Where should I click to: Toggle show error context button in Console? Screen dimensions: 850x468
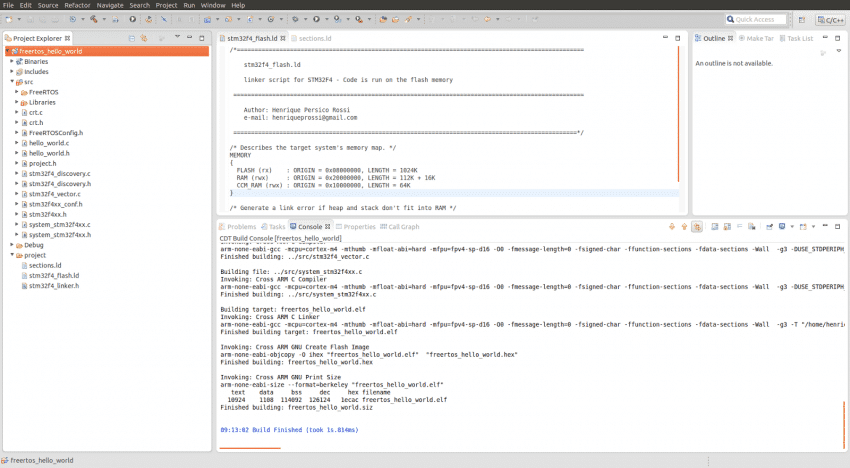[x=697, y=227]
